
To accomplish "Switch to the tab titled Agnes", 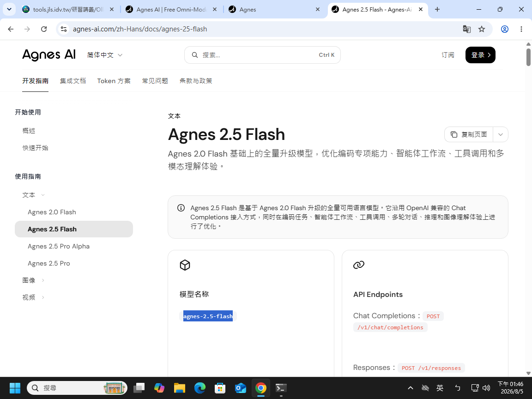I will [275, 10].
